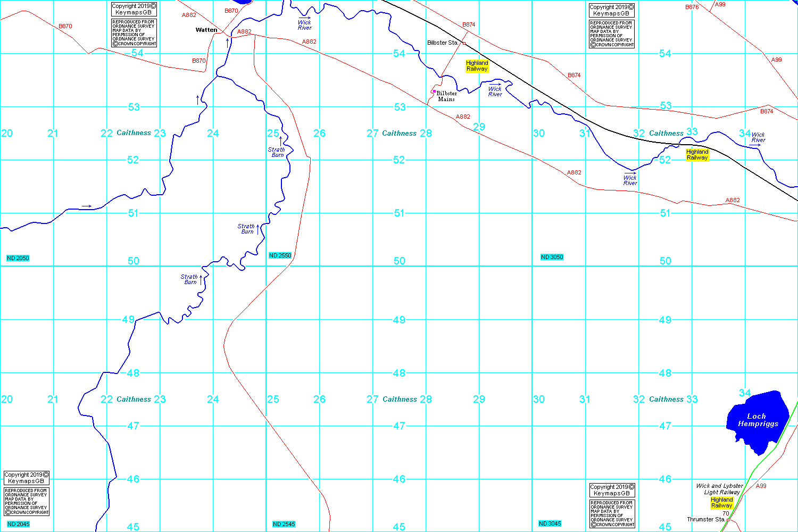798x532 pixels.
Task: Click the right-pointing river arrow near gridline 51
Action: point(86,206)
